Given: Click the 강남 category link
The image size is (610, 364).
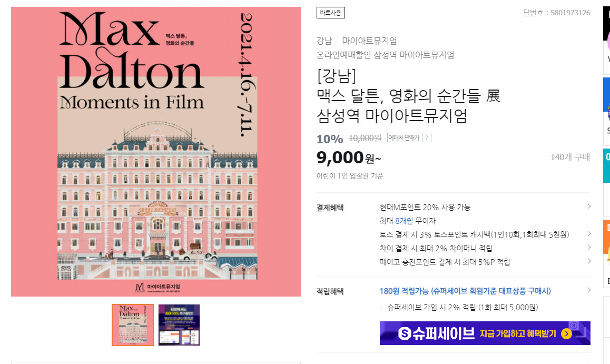Looking at the screenshot, I should pyautogui.click(x=324, y=41).
